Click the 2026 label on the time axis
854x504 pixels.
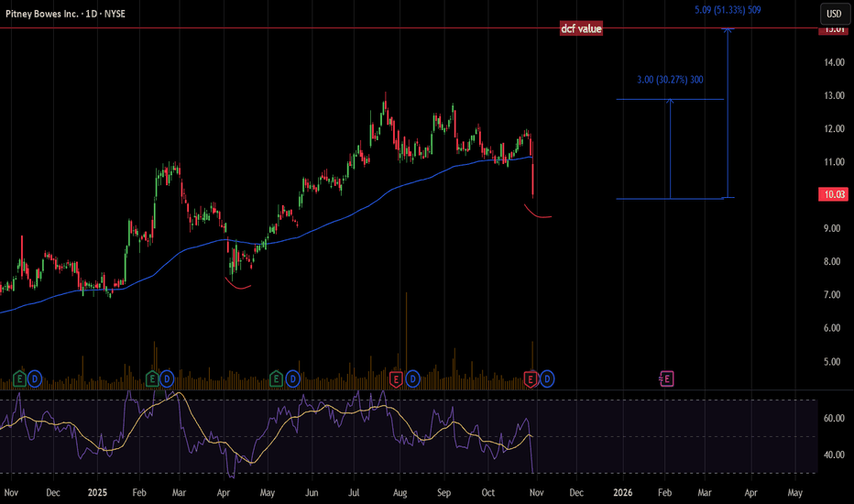(x=622, y=492)
